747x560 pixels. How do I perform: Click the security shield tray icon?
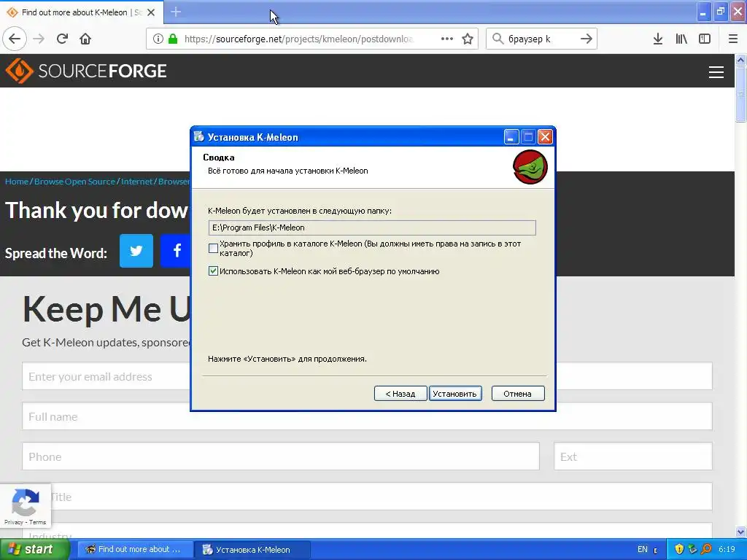pos(679,549)
